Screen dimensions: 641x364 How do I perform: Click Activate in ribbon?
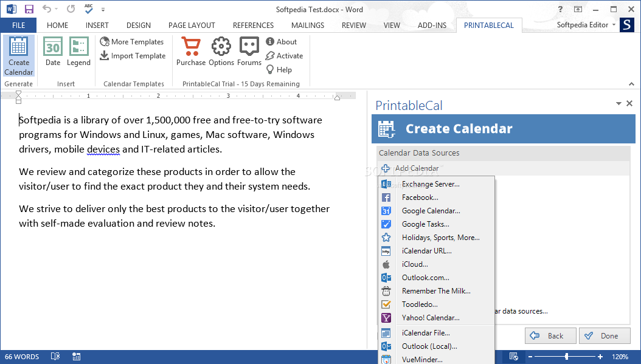[284, 55]
